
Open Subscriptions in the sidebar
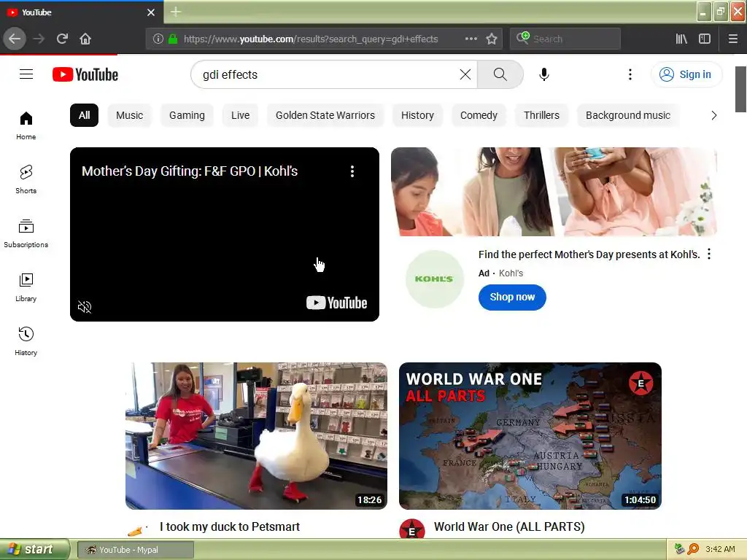click(26, 233)
